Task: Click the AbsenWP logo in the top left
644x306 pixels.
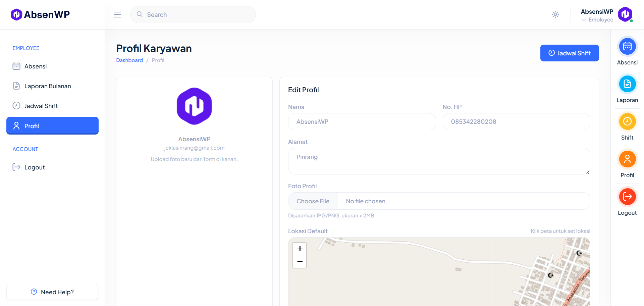Action: coord(40,14)
